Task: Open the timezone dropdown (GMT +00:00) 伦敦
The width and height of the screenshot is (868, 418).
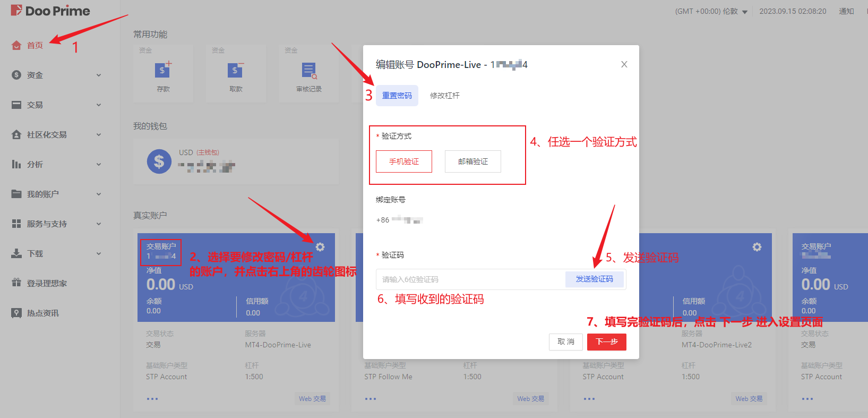Action: pyautogui.click(x=711, y=11)
